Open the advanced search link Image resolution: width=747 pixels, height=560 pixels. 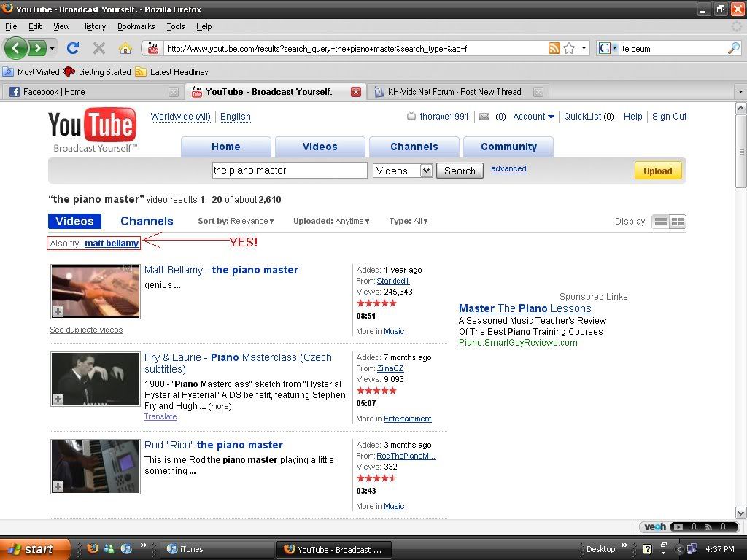tap(508, 168)
